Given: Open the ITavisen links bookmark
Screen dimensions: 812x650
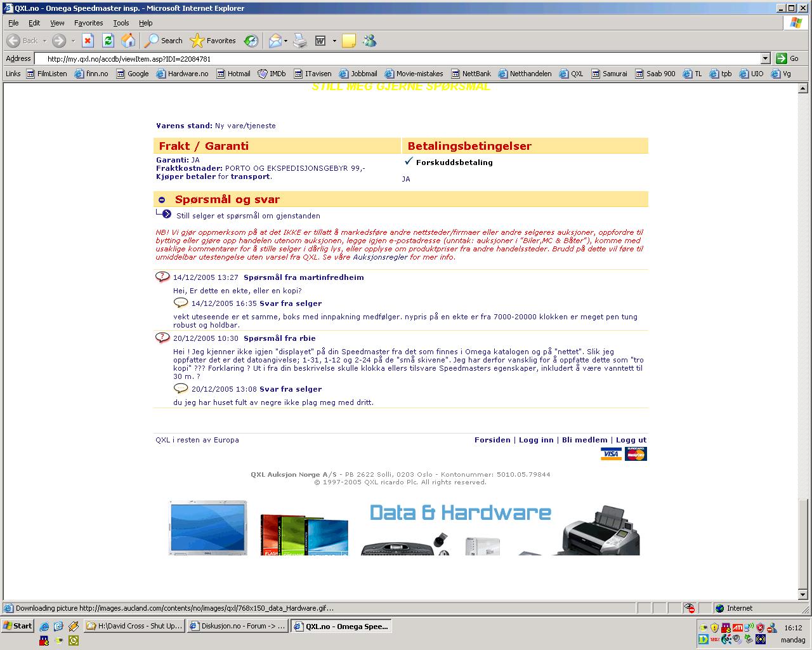Looking at the screenshot, I should coord(312,74).
